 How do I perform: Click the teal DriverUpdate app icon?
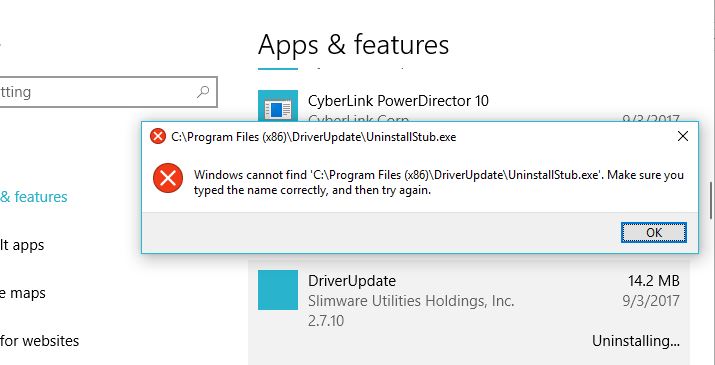(x=278, y=290)
